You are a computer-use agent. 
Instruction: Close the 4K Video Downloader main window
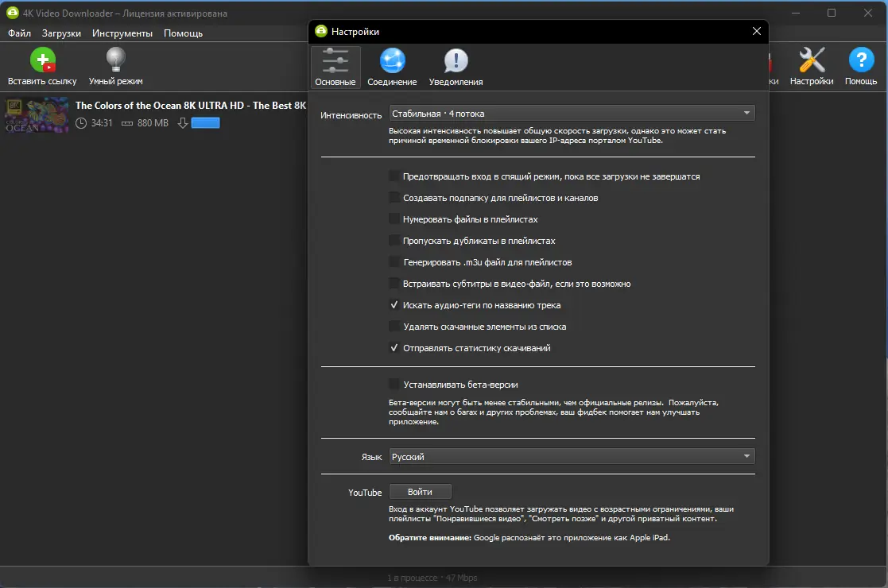(867, 13)
